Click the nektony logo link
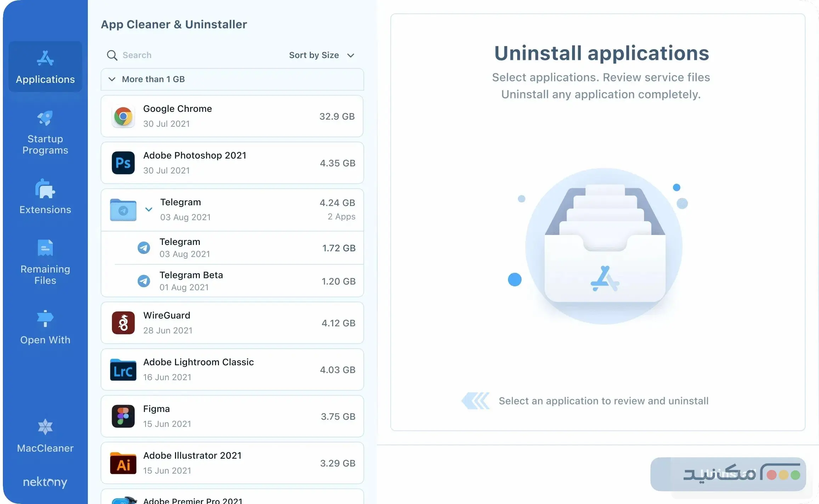The image size is (819, 504). click(x=45, y=482)
